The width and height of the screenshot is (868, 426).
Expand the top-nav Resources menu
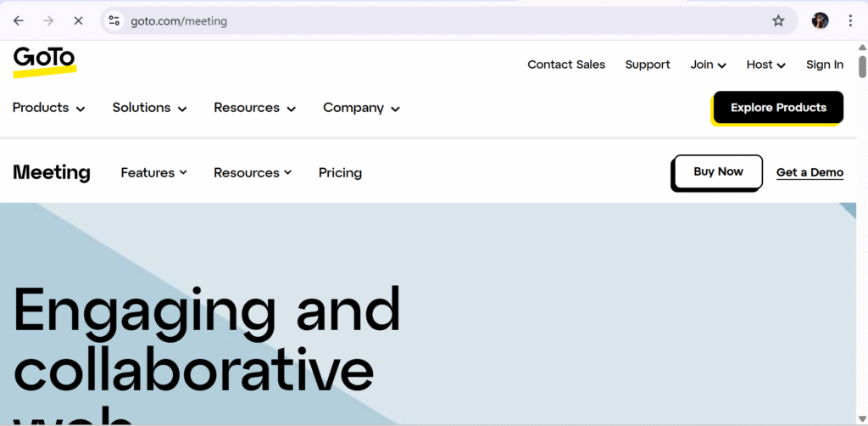(x=254, y=108)
